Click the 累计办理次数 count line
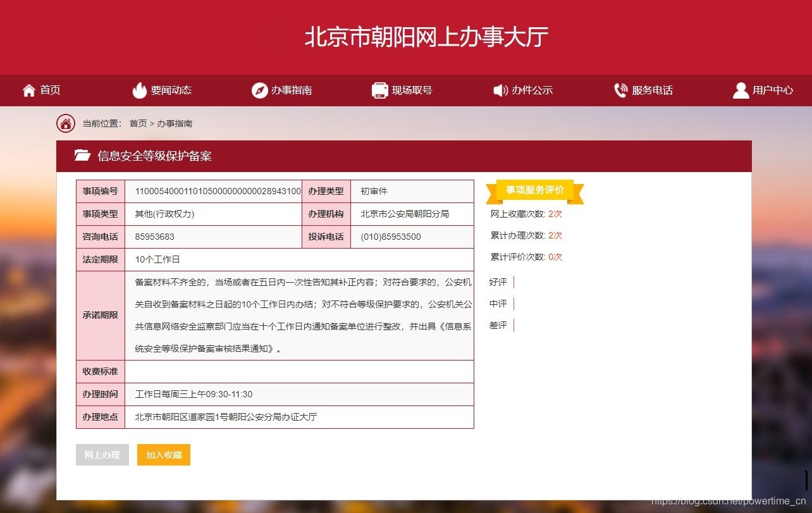 tap(526, 235)
